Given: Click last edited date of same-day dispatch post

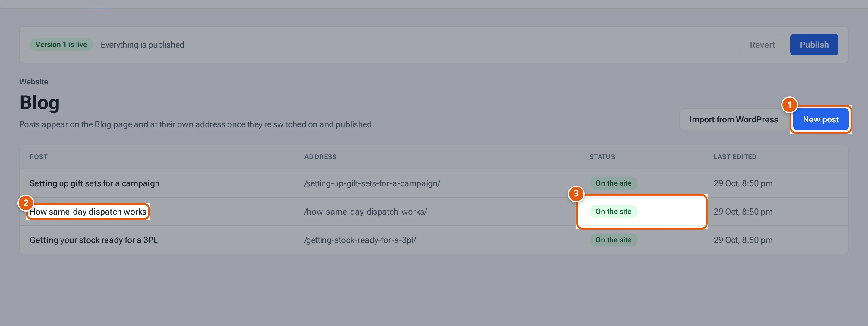Looking at the screenshot, I should [x=743, y=212].
